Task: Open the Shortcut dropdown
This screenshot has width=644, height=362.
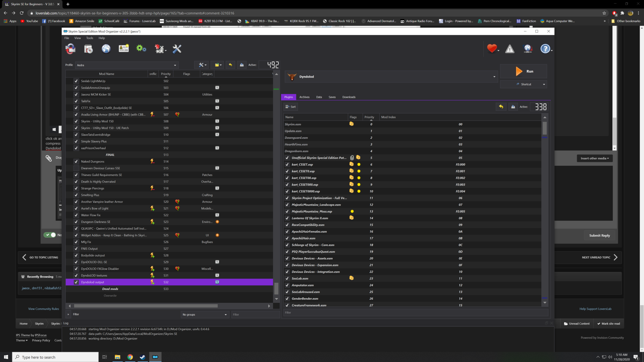Action: (524, 84)
